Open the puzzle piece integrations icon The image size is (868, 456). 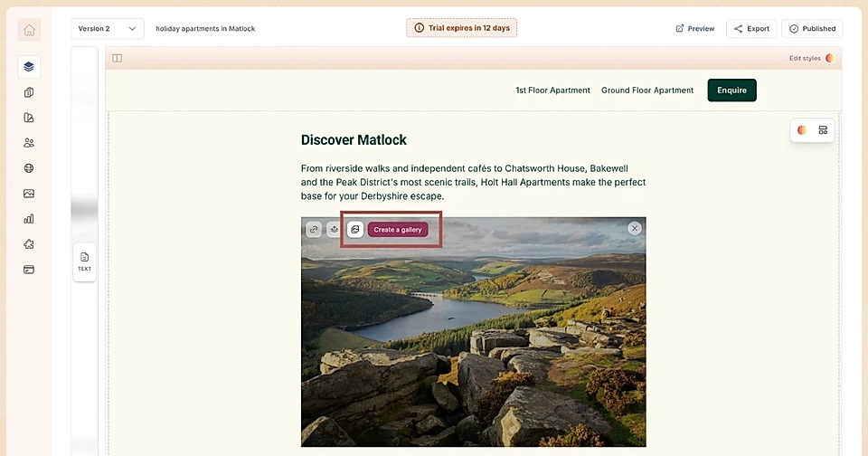click(x=29, y=244)
